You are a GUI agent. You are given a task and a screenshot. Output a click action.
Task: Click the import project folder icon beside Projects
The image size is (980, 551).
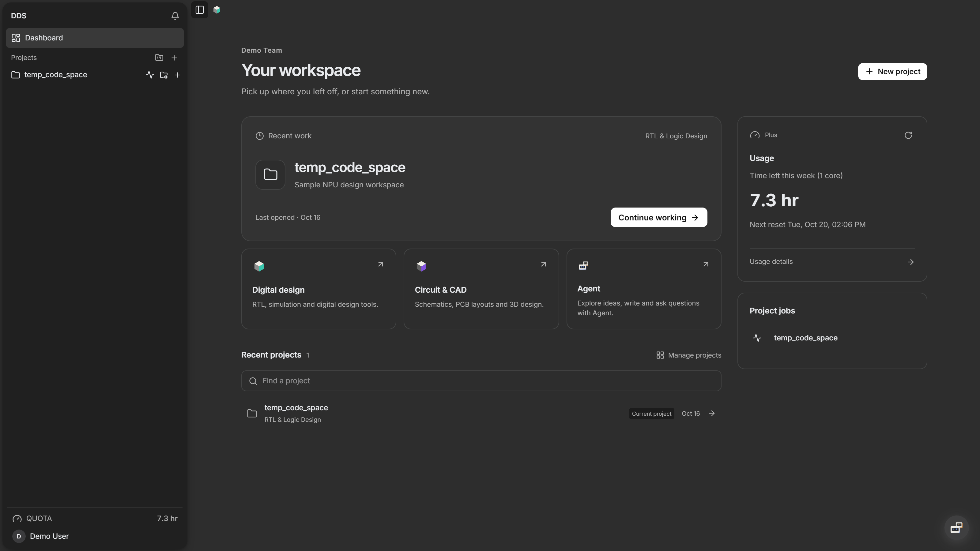159,58
